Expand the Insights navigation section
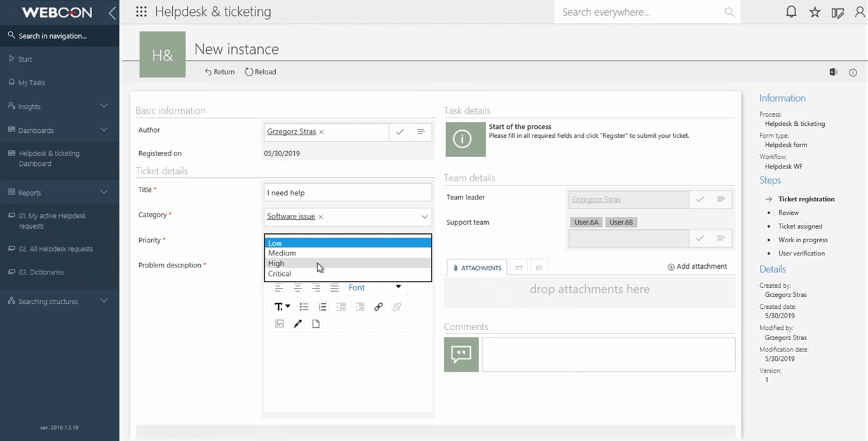The width and height of the screenshot is (868, 441). pos(104,106)
